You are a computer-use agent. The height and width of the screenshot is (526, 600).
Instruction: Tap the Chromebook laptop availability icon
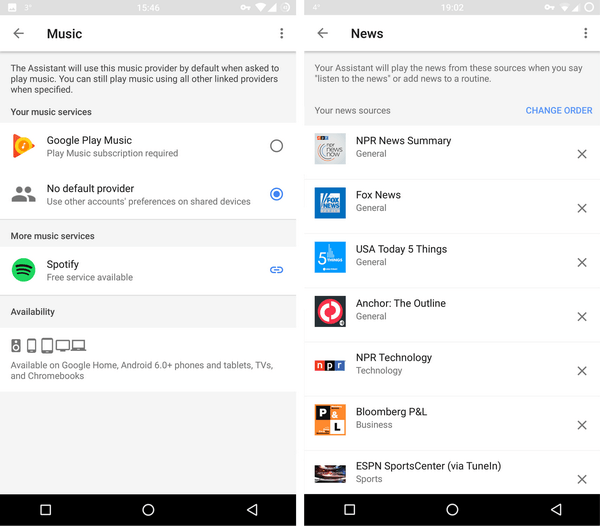tap(78, 346)
